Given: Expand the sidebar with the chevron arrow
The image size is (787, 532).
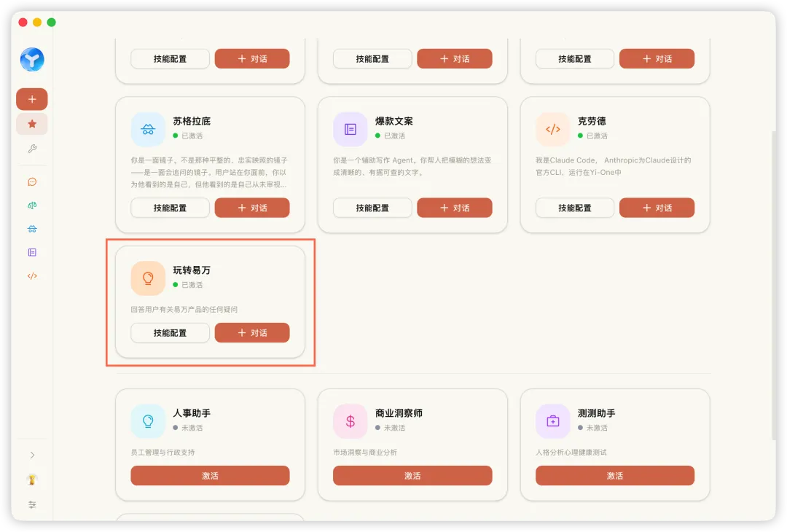Looking at the screenshot, I should tap(32, 455).
